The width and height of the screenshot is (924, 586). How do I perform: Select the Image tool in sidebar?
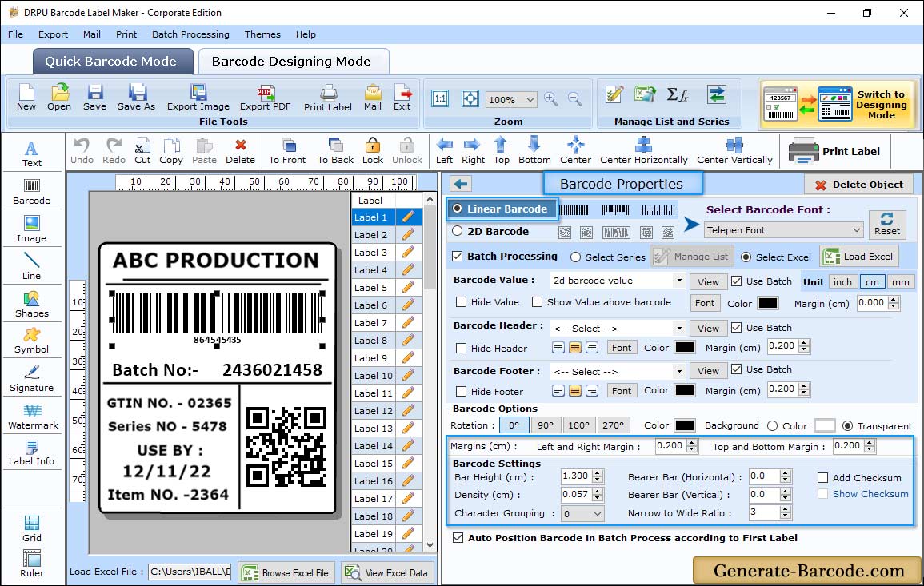32,229
